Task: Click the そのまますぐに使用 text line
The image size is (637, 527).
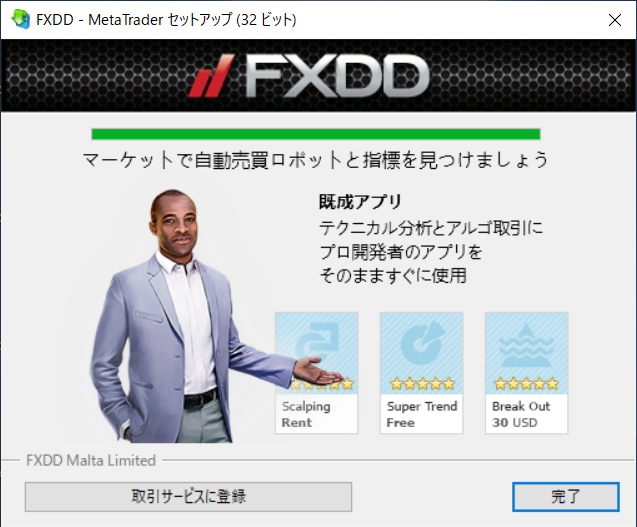Action: tap(393, 276)
